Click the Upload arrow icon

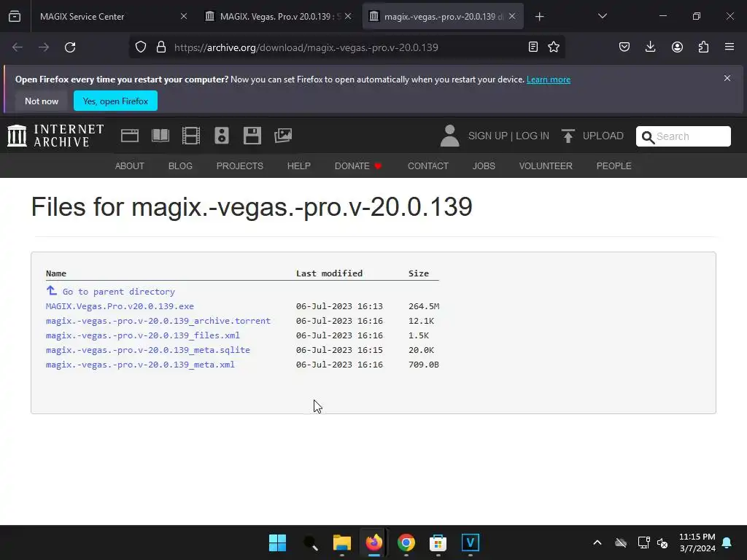568,136
